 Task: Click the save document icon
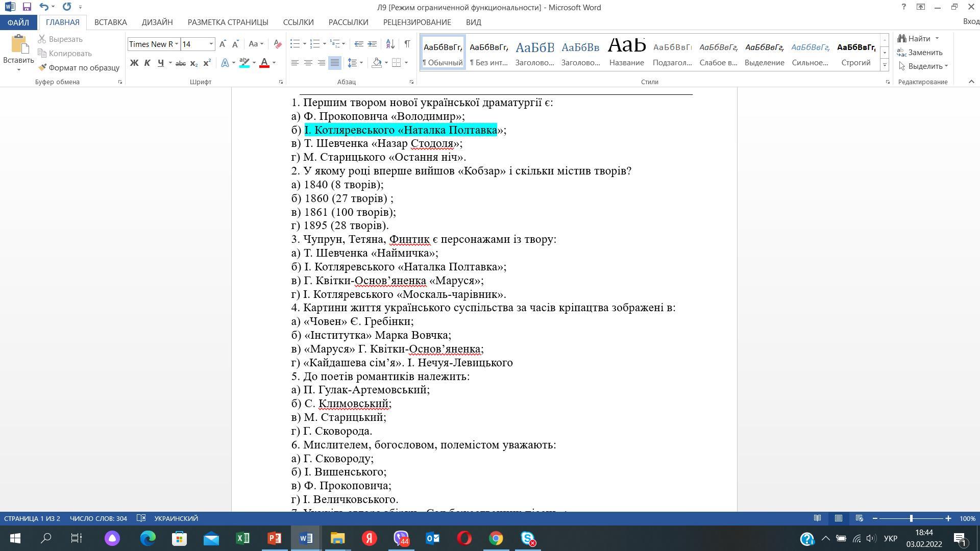pyautogui.click(x=27, y=7)
